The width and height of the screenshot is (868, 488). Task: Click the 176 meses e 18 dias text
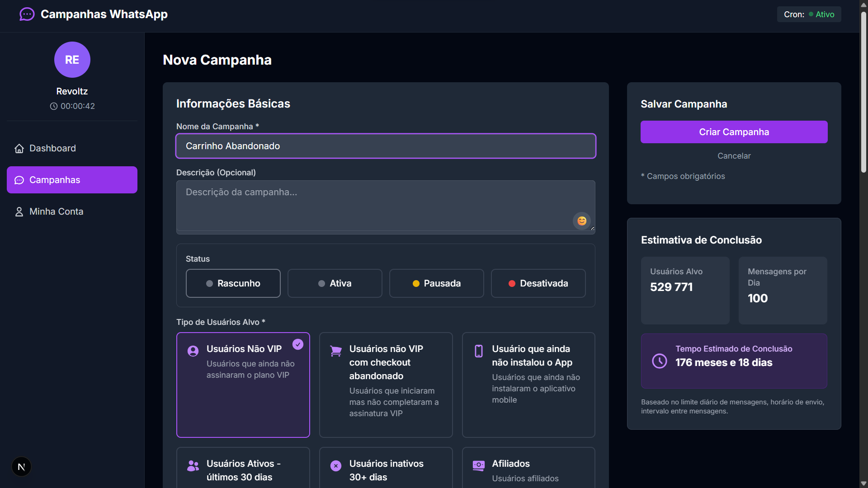pyautogui.click(x=724, y=362)
